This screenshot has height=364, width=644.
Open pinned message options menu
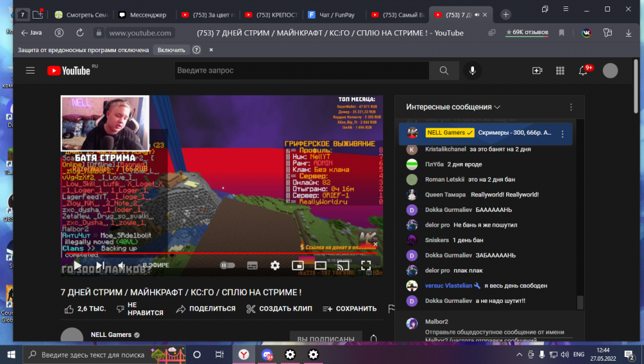pyautogui.click(x=562, y=133)
